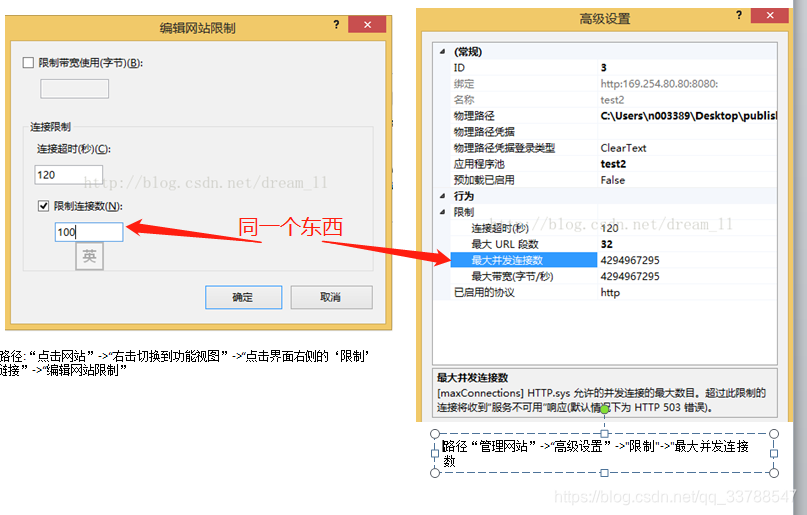Close the 高级设置 dialog
The image size is (807, 515).
point(769,15)
